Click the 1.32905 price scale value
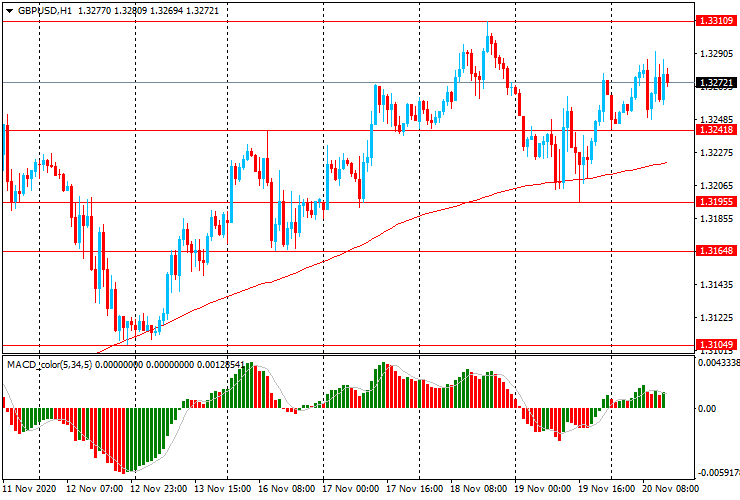 pyautogui.click(x=716, y=54)
